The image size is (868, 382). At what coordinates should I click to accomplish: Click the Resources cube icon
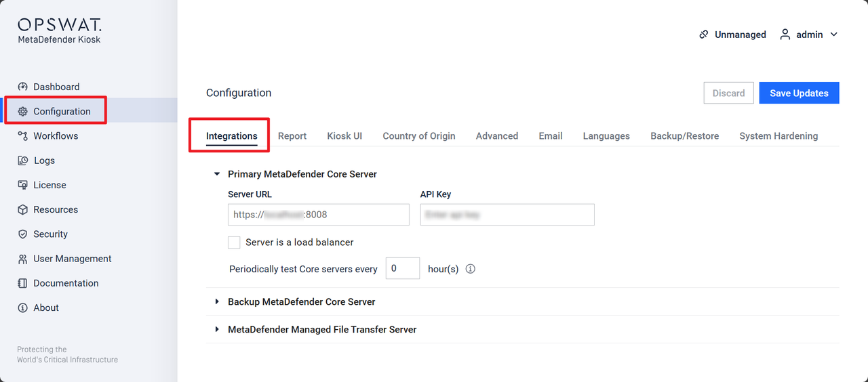tap(22, 209)
